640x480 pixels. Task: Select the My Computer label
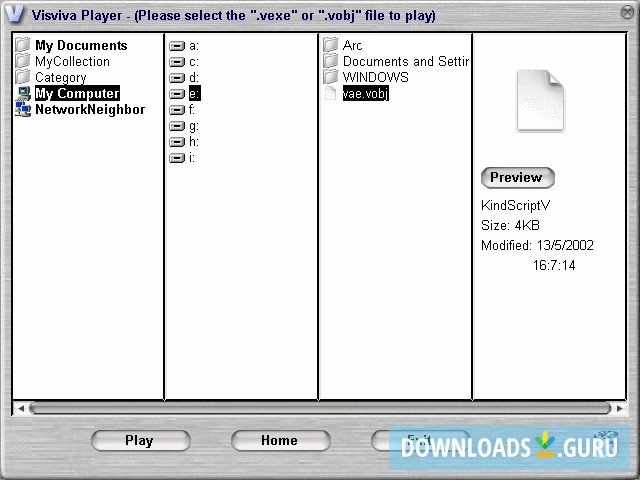77,93
